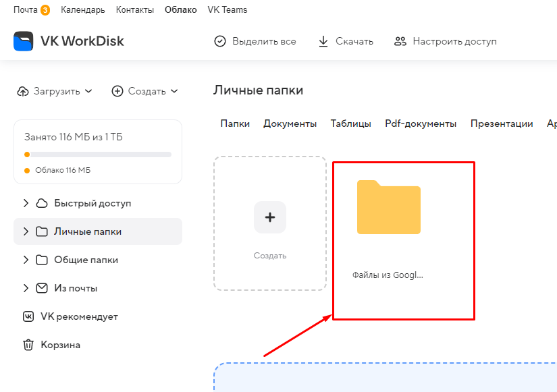Image resolution: width=557 pixels, height=392 pixels.
Task: Open the Google files folder thumbnail
Action: 389,208
